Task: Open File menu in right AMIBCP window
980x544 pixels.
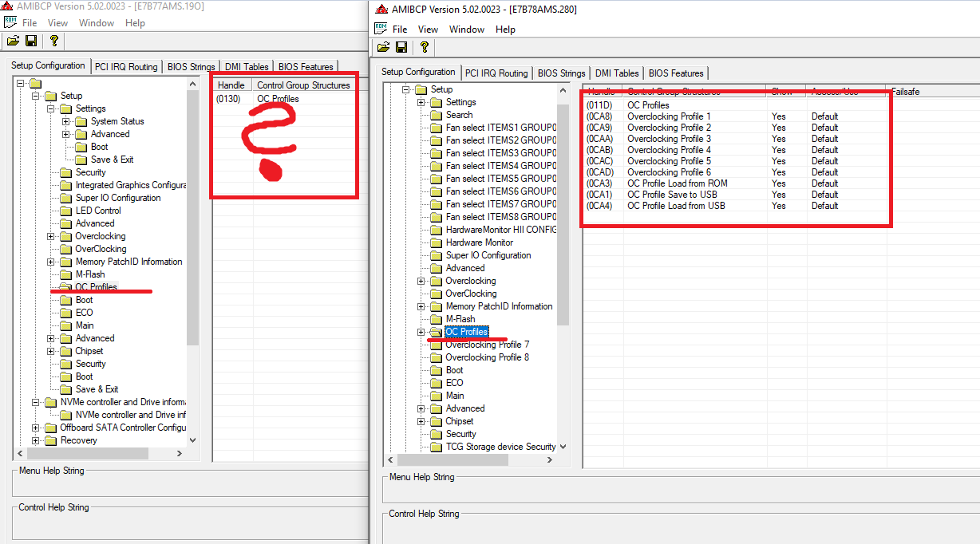Action: [400, 29]
